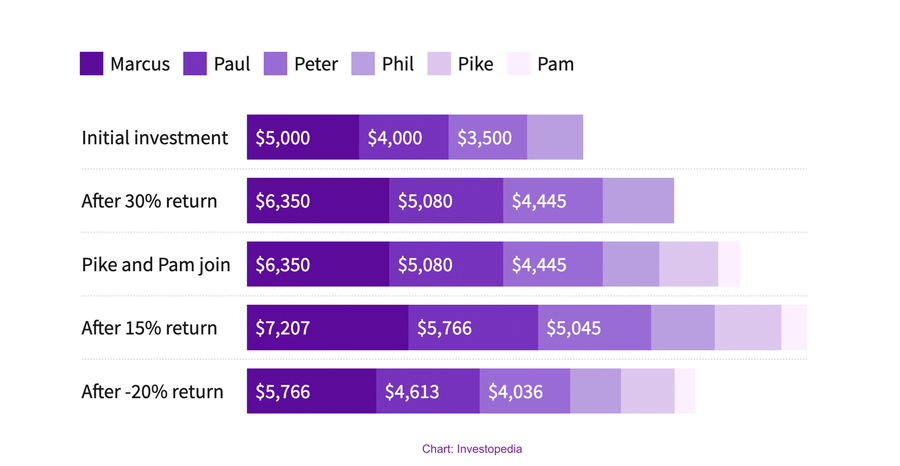Click the Pam legend color swatch
The width and height of the screenshot is (900, 466).
518,64
